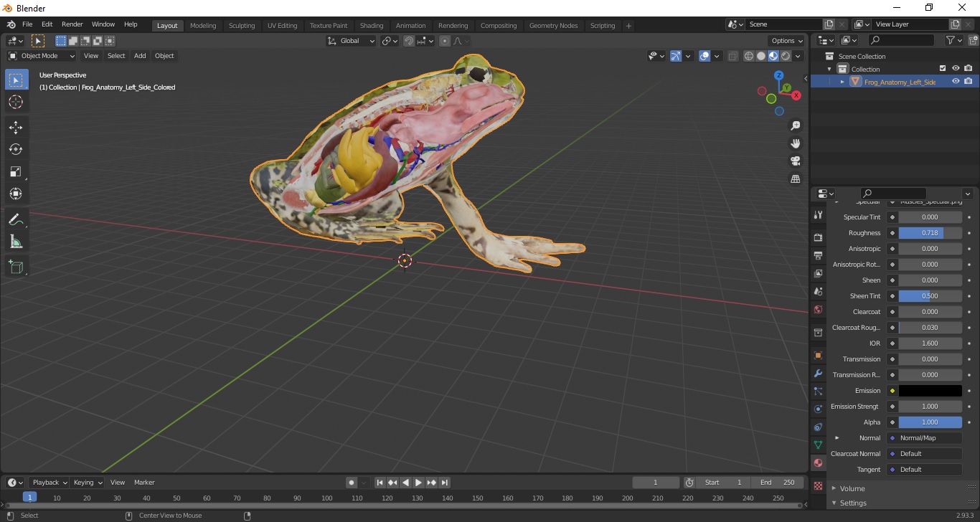Play animation forward
980x522 pixels.
419,483
